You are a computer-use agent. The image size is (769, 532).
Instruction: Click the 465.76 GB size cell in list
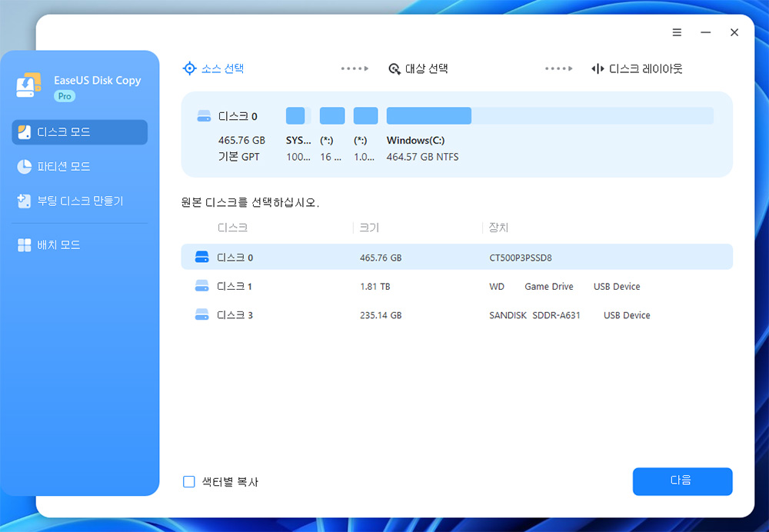(x=381, y=258)
